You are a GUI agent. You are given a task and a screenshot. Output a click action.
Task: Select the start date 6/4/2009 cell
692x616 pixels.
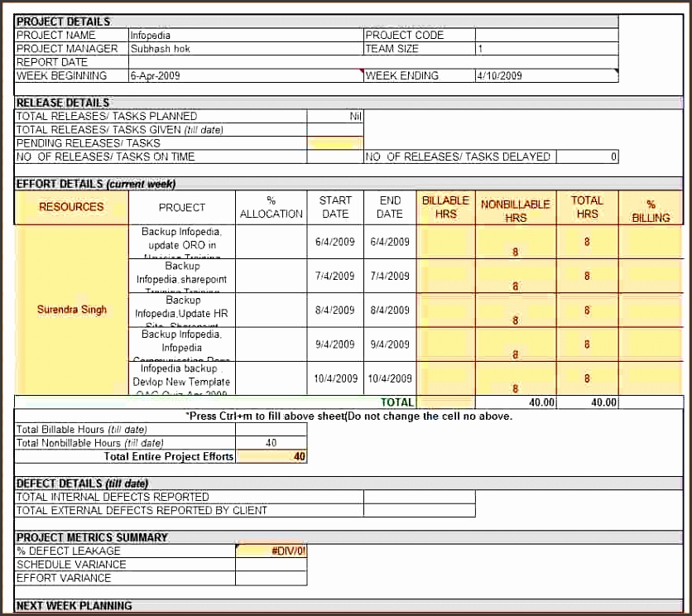point(335,242)
